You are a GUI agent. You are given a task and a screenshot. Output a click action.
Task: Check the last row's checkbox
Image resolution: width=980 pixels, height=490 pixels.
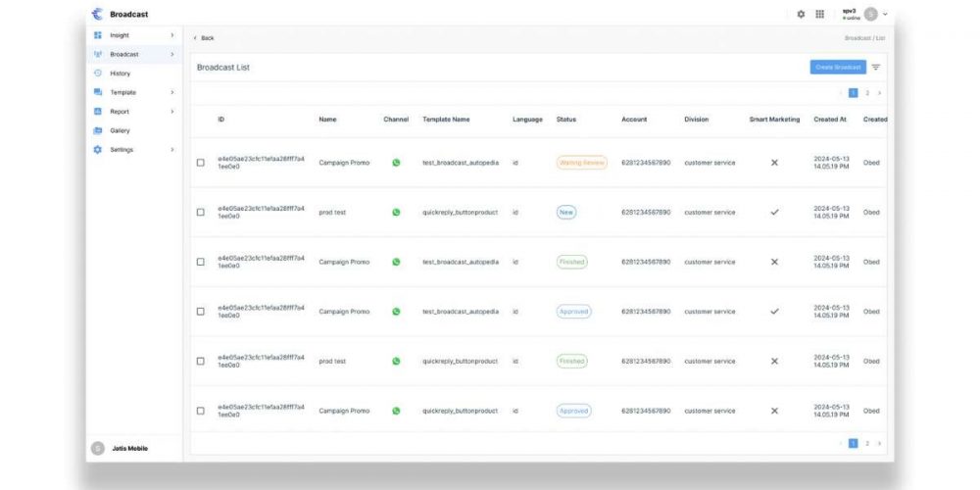pos(201,411)
